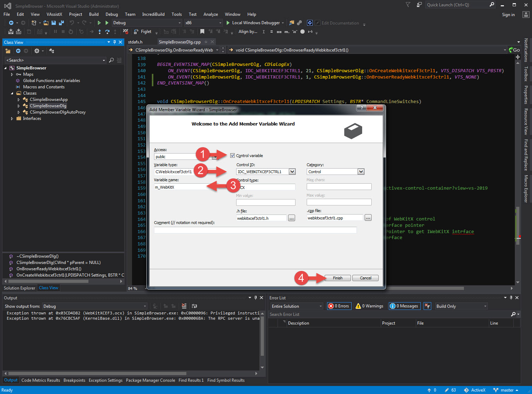Click the bookmark icon in text toolbar
This screenshot has width=532, height=394.
coord(202,32)
